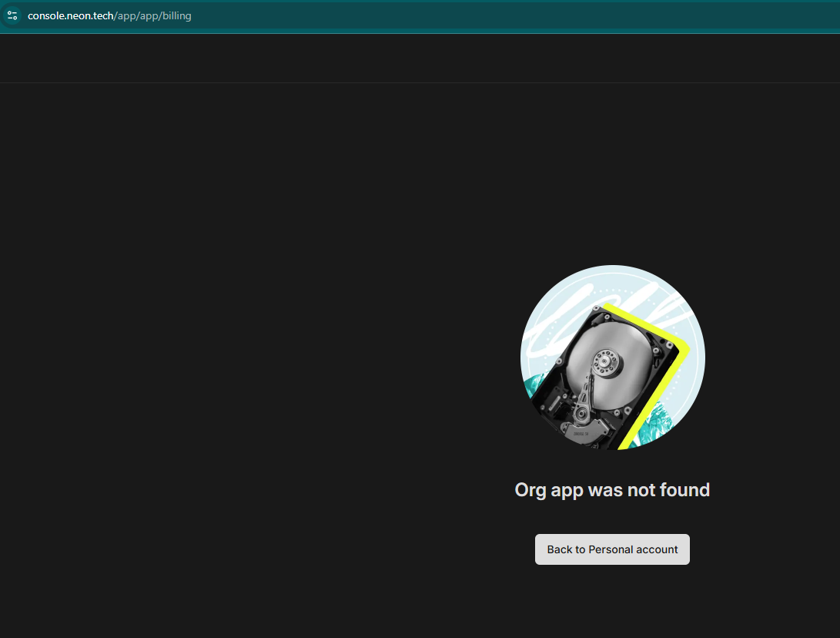
Task: Click the Back to Personal account button
Action: click(612, 549)
